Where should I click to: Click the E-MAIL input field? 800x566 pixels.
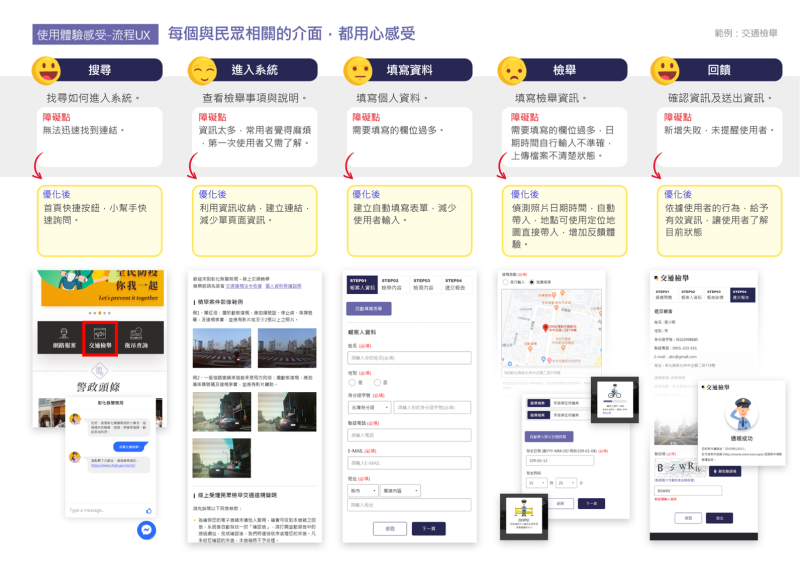409,463
